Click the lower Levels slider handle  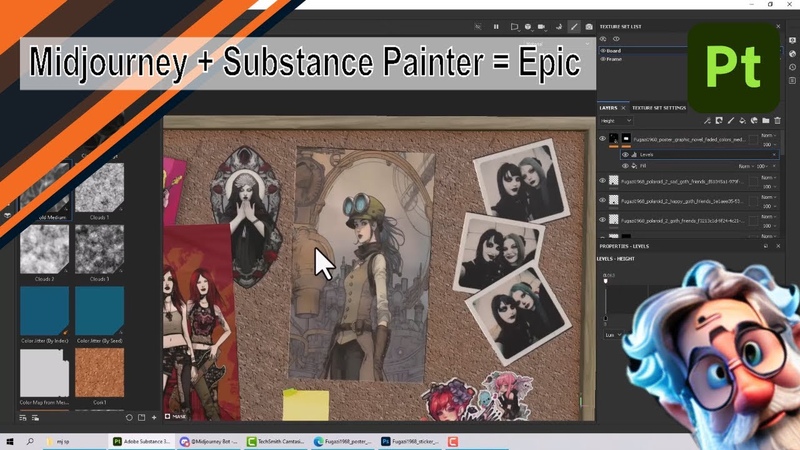coord(606,318)
